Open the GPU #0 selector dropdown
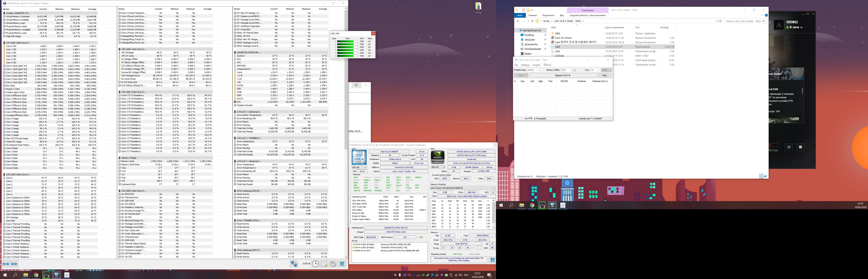This screenshot has width=868, height=279. click(438, 167)
